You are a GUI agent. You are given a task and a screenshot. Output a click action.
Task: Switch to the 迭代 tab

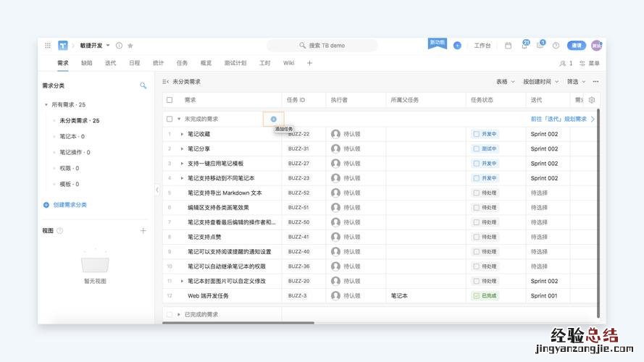coord(110,63)
